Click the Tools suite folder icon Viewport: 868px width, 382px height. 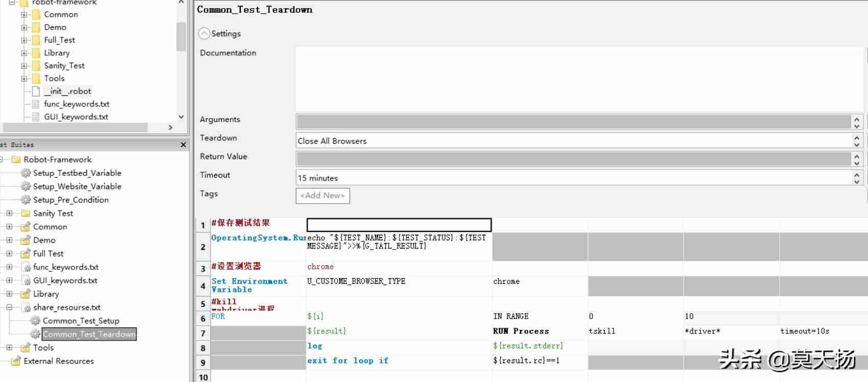tap(26, 347)
